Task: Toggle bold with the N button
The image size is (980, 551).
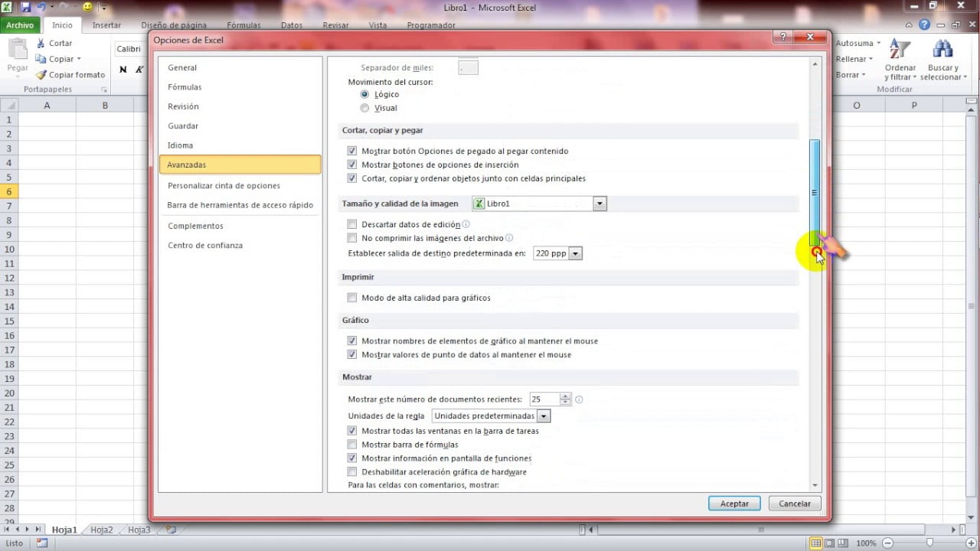Action: (123, 70)
